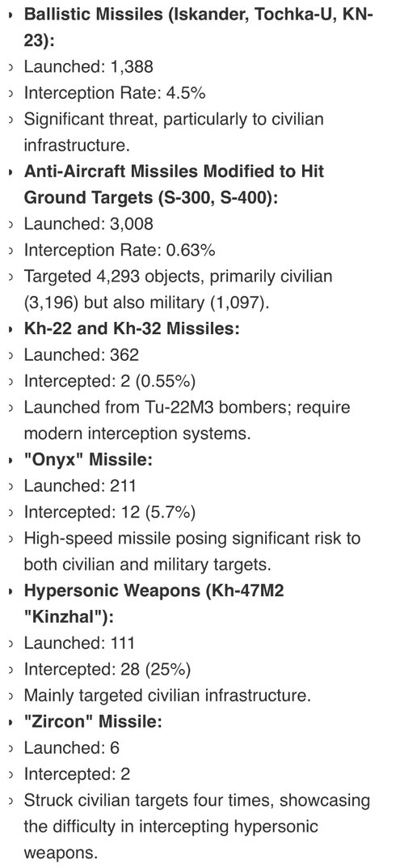Select the Ballistic Missiles heading text
This screenshot has width=404, height=868.
point(198,28)
